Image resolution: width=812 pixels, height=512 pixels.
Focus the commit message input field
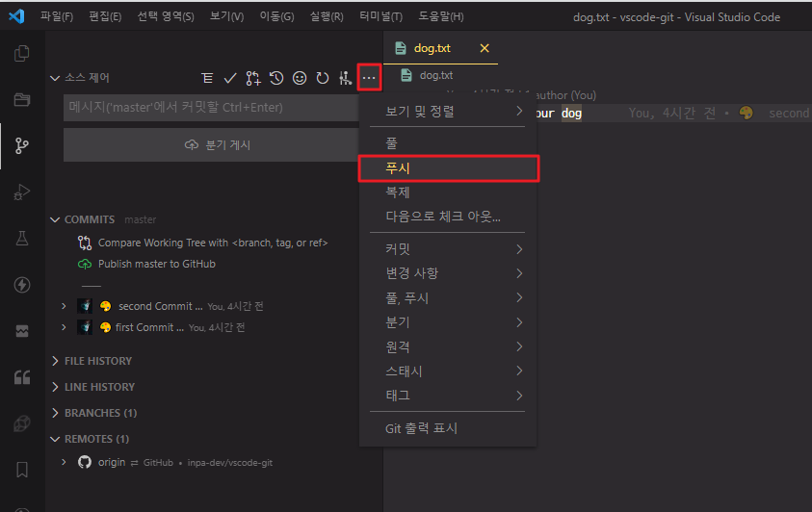point(211,108)
